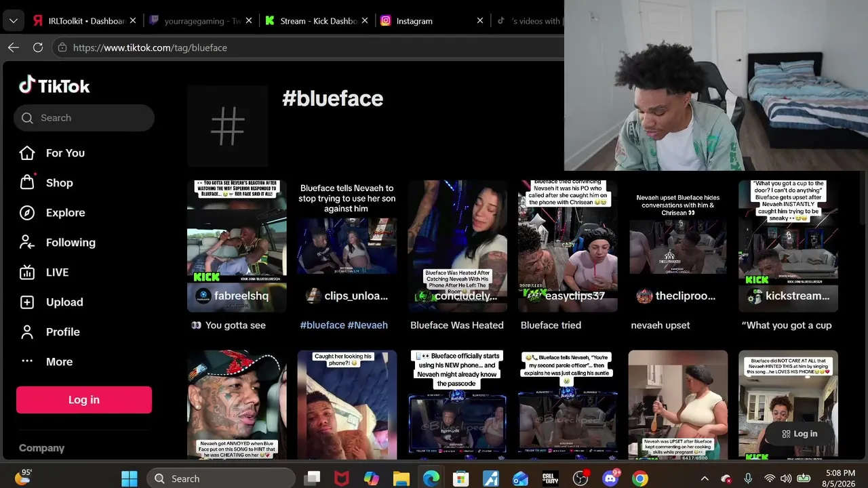This screenshot has width=868, height=488.
Task: Open the 'cooking skills while pregnant' video
Action: [x=677, y=405]
